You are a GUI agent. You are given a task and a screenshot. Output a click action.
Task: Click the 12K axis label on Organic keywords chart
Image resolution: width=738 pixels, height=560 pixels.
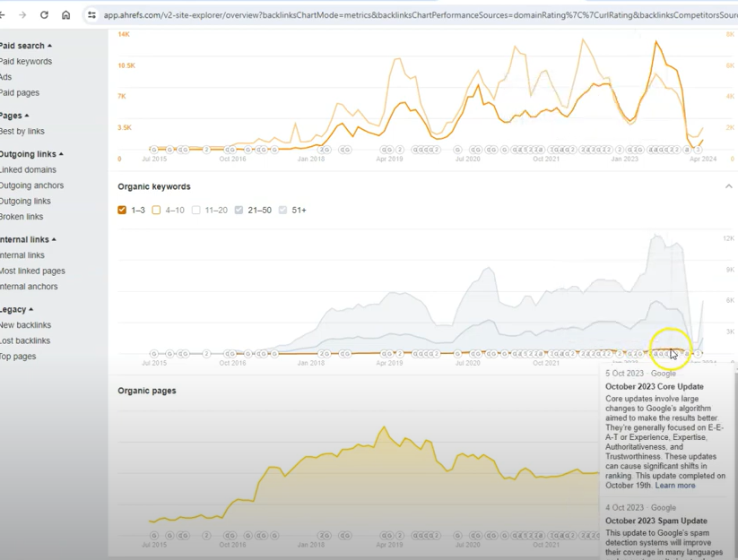click(x=728, y=238)
